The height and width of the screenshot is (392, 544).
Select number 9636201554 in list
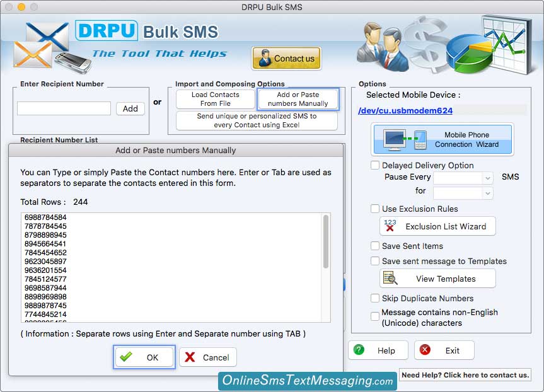click(45, 270)
